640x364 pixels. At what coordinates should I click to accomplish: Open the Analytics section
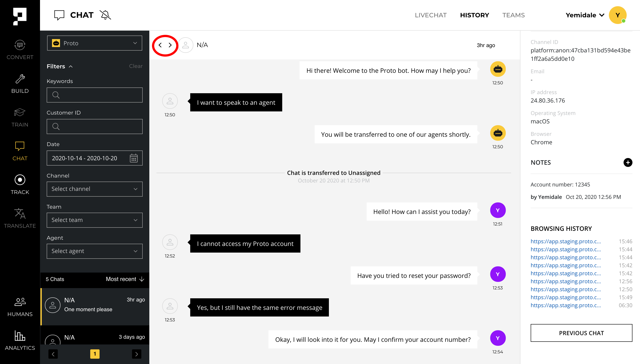[x=20, y=340]
